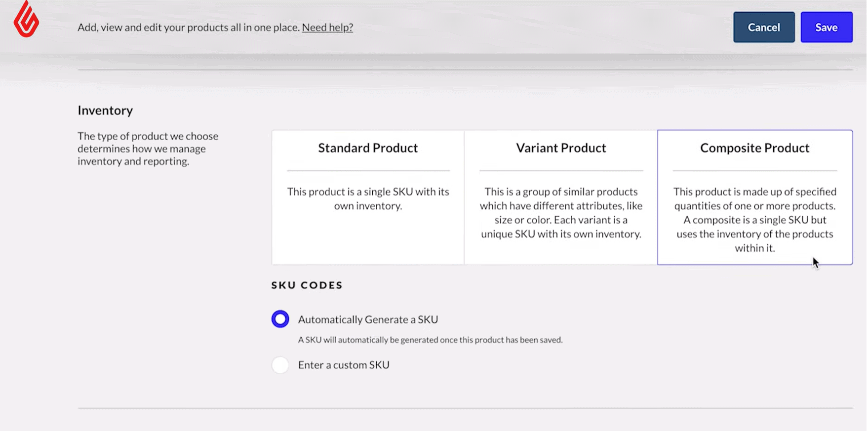Image resolution: width=868 pixels, height=431 pixels.
Task: Click the single SKU inventory description text
Action: coord(367,198)
